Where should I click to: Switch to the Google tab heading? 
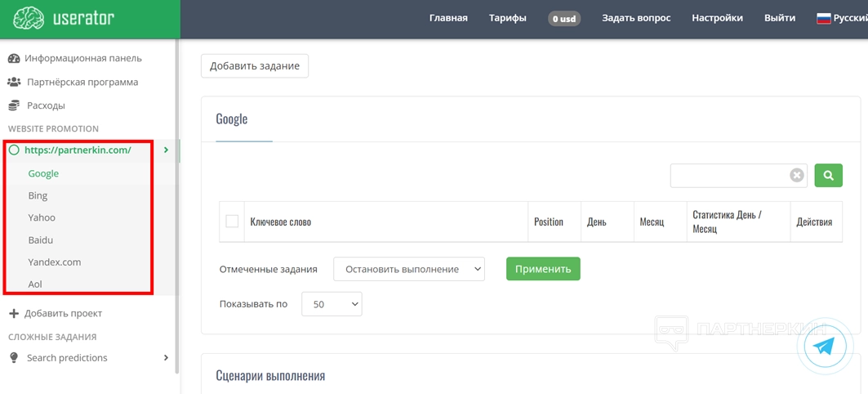pos(231,119)
